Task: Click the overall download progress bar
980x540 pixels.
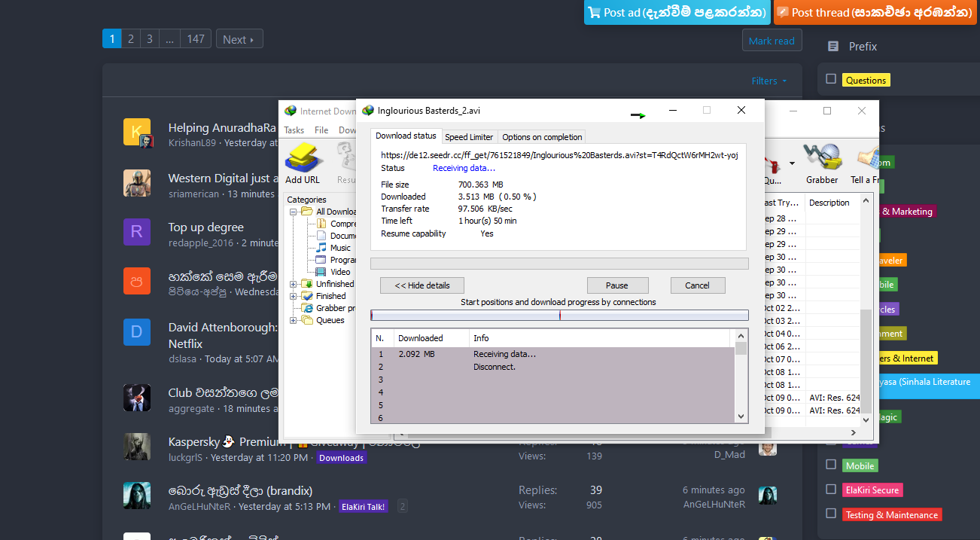Action: (559, 264)
